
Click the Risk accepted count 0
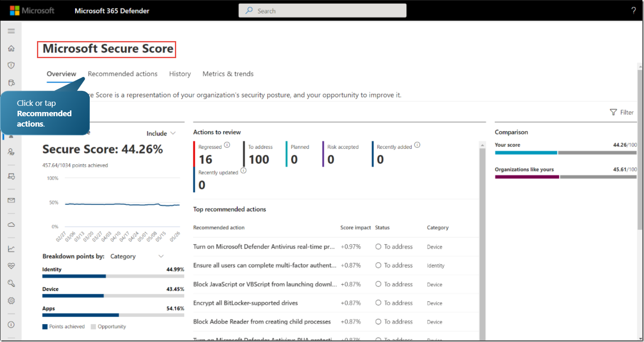pyautogui.click(x=331, y=159)
